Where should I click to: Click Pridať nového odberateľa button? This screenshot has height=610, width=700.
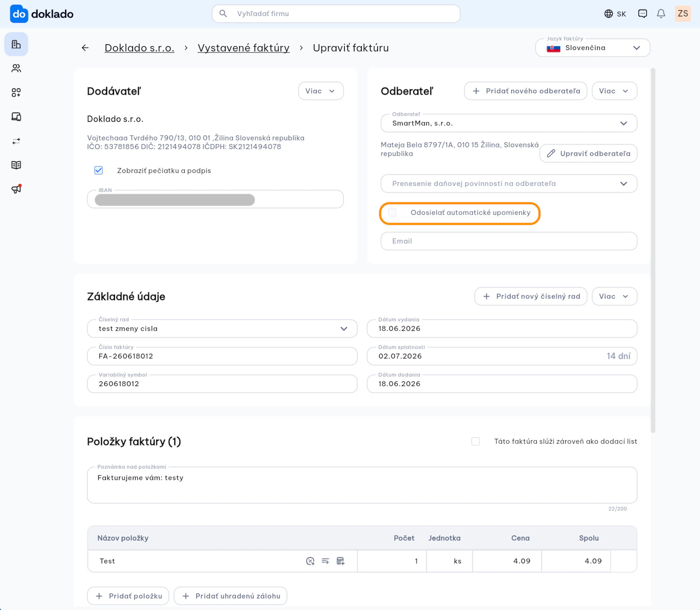click(x=525, y=91)
